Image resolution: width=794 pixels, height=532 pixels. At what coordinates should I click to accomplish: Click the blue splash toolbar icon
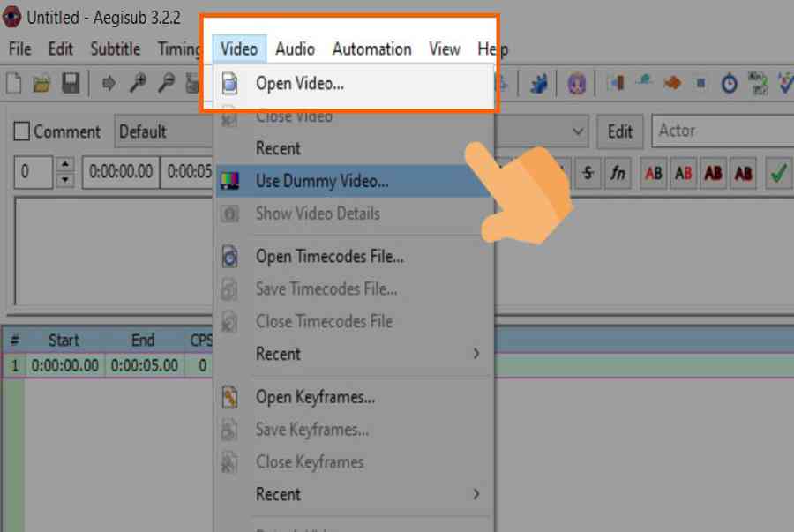(538, 84)
